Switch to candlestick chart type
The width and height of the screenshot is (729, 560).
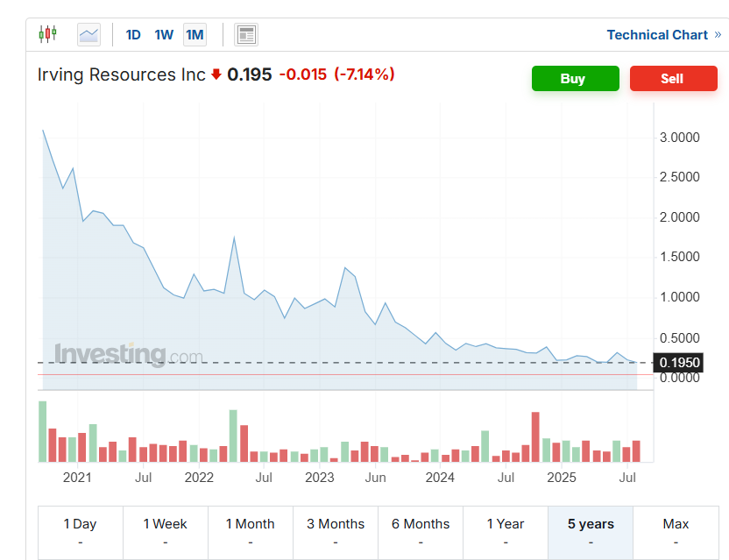[47, 34]
